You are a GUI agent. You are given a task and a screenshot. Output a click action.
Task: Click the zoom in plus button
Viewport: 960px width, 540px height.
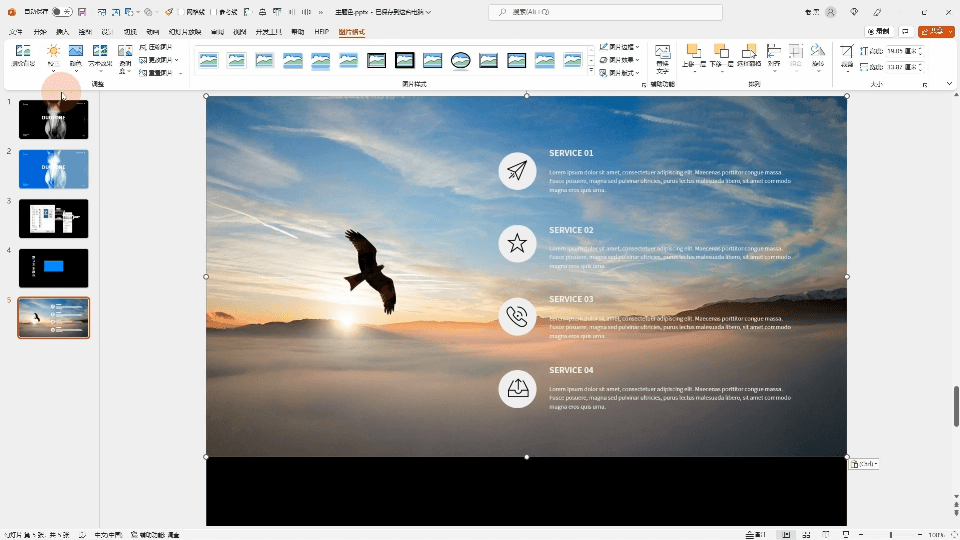coord(920,534)
